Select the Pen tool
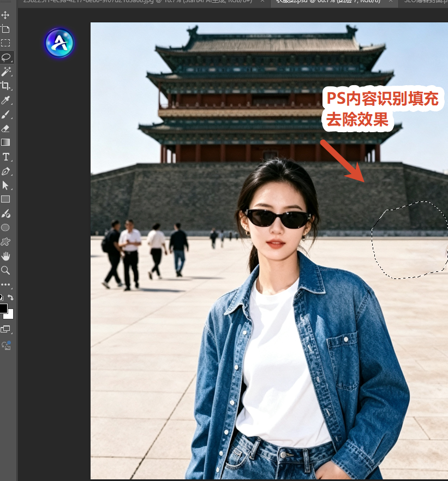Screen dimensions: 448x481 click(x=5, y=171)
